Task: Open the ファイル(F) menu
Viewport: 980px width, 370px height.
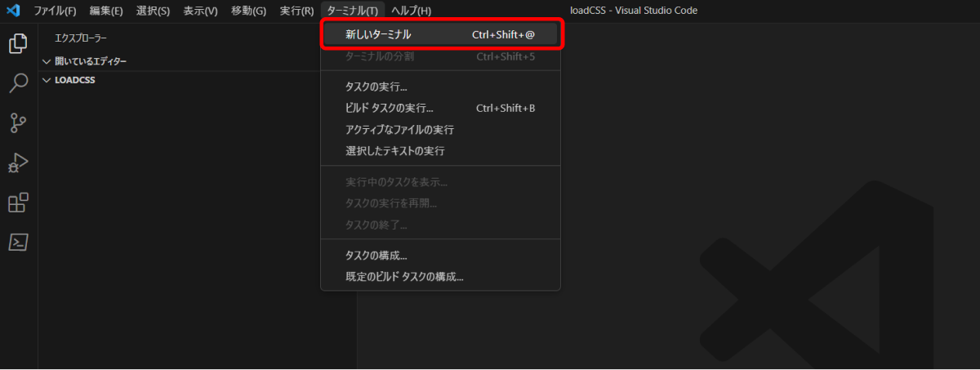Action: point(55,11)
